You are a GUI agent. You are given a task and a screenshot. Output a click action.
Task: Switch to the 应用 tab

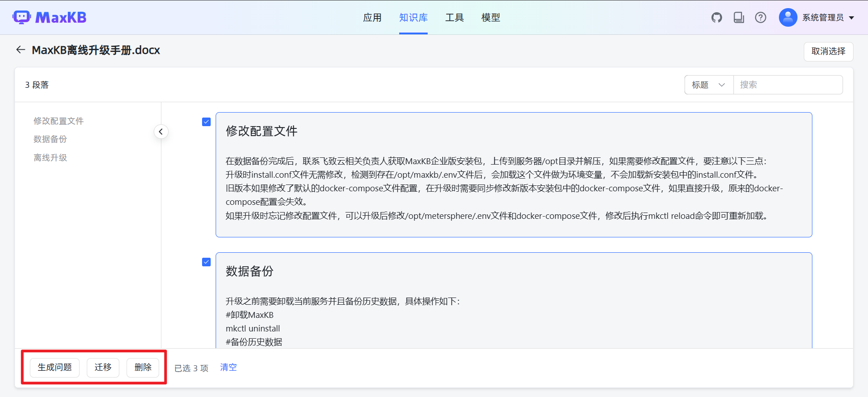tap(372, 18)
